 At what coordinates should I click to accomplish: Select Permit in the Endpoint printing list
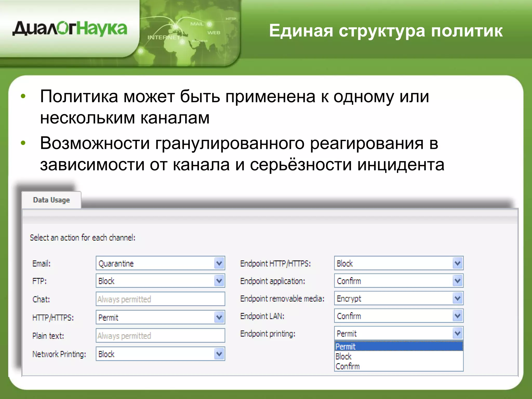click(x=399, y=346)
